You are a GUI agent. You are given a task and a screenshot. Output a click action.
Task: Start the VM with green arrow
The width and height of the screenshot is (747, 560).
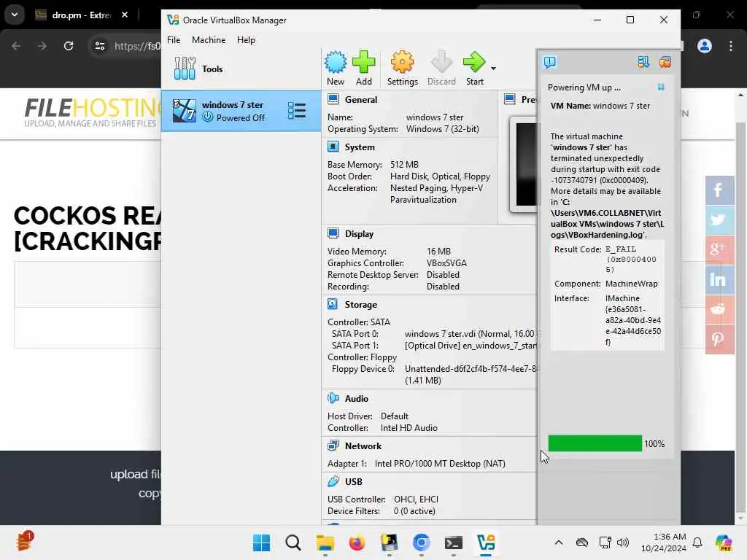tap(474, 68)
